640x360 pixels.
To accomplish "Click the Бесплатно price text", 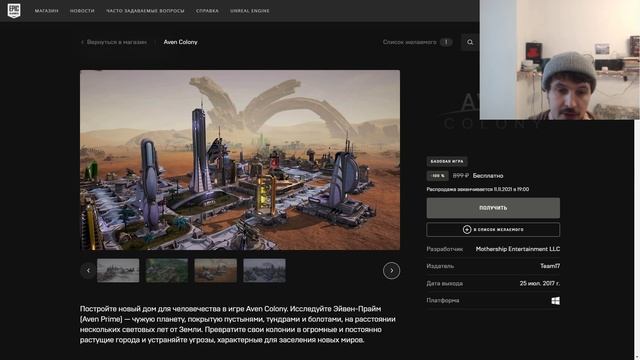I will 488,176.
